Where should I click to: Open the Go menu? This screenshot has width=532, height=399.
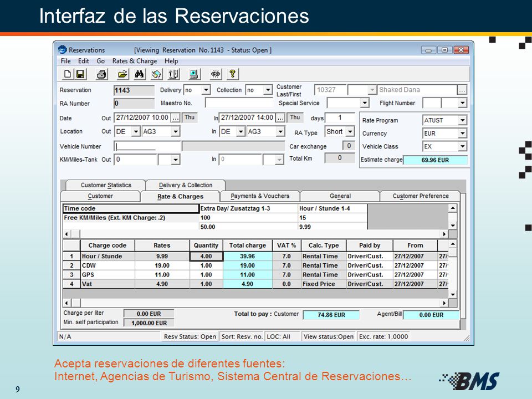(101, 61)
